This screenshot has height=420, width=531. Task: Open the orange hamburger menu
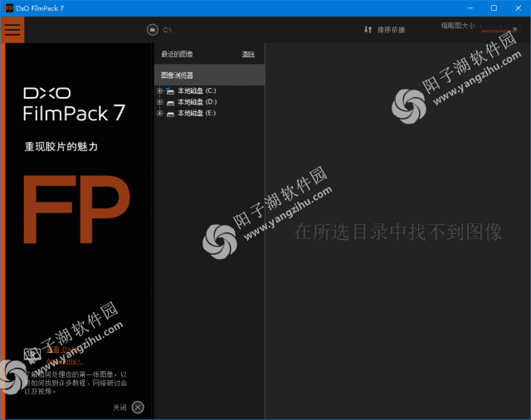point(12,30)
